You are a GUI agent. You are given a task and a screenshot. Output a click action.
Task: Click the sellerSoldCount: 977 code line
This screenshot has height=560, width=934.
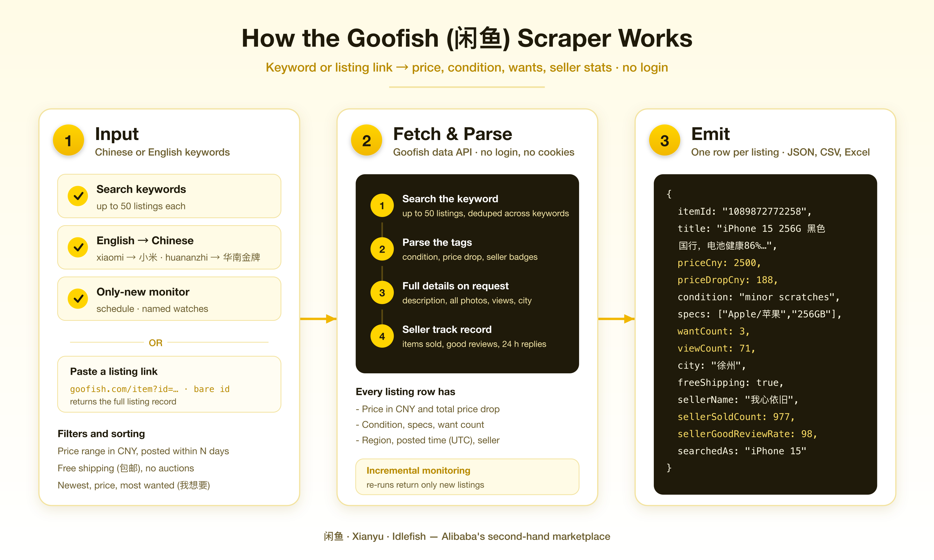(736, 416)
